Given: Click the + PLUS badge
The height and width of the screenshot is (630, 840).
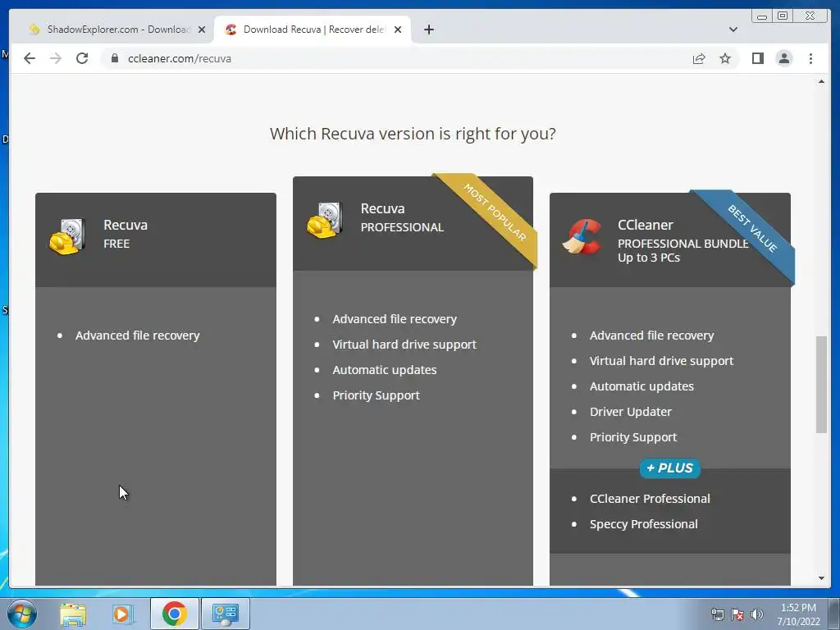Looking at the screenshot, I should coord(669,468).
